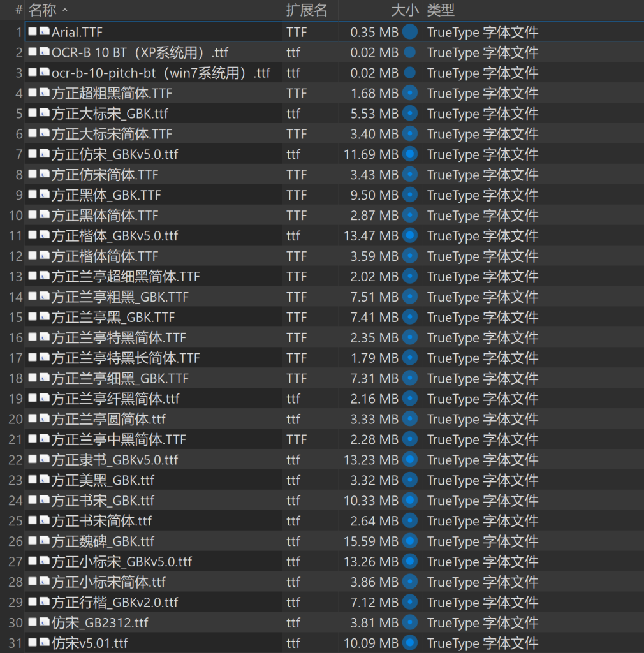Screen dimensions: 644x653
Task: Select the file icon of 方正兰亭纤黑简体.ttf
Action: 45,398
